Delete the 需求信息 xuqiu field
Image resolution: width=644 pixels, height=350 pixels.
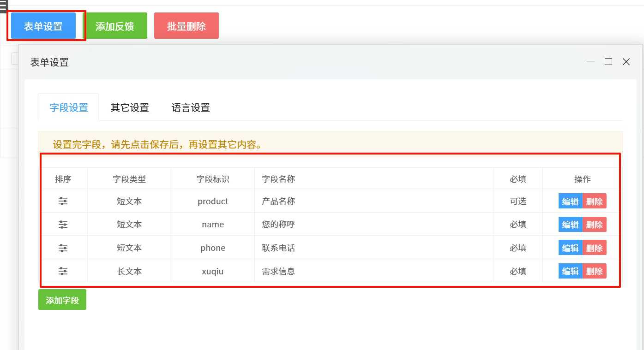point(595,271)
